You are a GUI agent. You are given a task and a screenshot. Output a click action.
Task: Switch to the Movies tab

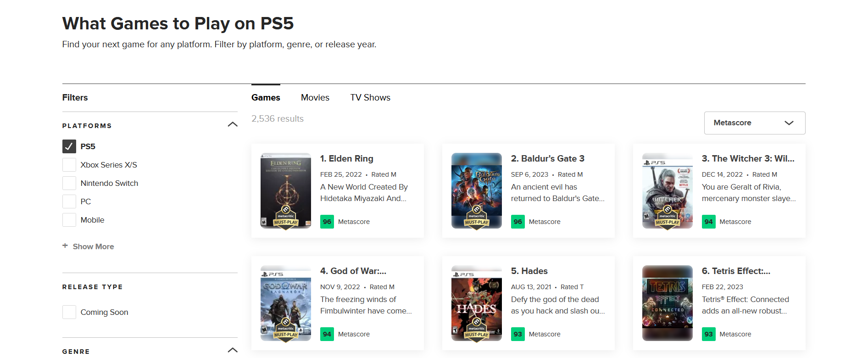coord(315,97)
